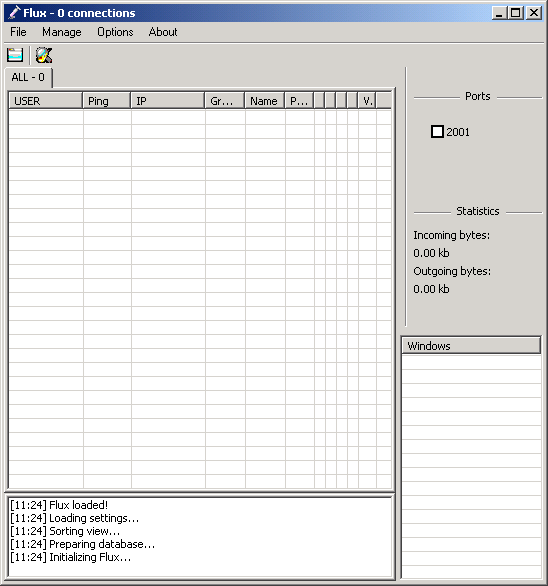
Task: Click the Flux pen icon in title bar
Action: (14, 13)
